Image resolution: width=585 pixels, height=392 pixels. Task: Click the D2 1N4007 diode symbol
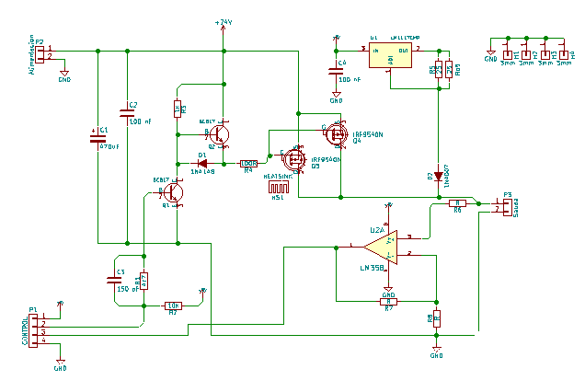coord(439,176)
